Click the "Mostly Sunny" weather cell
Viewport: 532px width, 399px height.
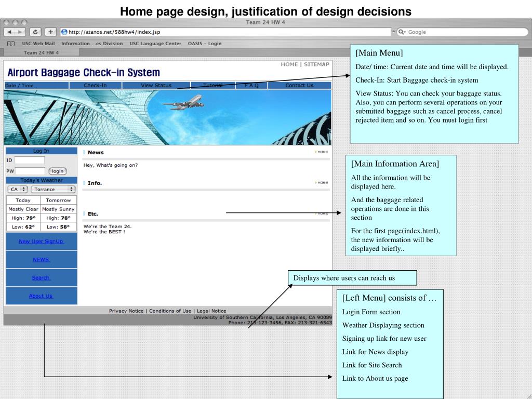(x=58, y=209)
